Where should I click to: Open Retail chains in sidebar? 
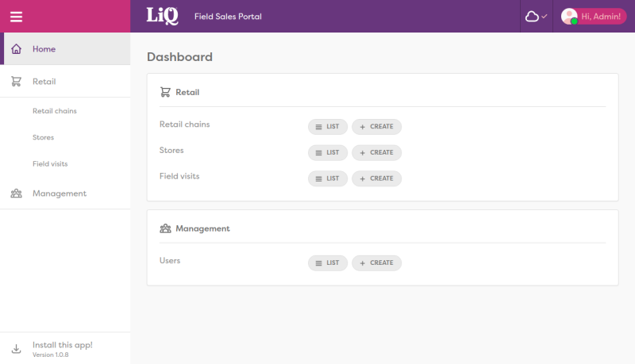click(54, 111)
